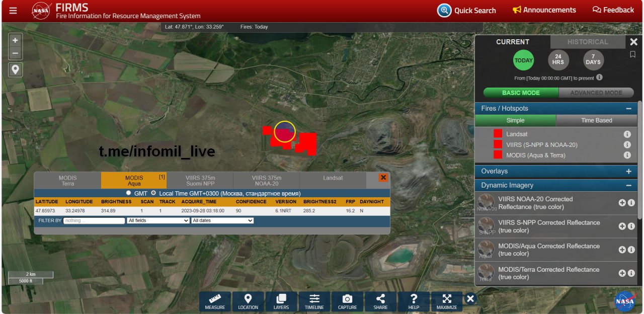
Task: Switch to ADVANCED MODE
Action: (x=597, y=93)
